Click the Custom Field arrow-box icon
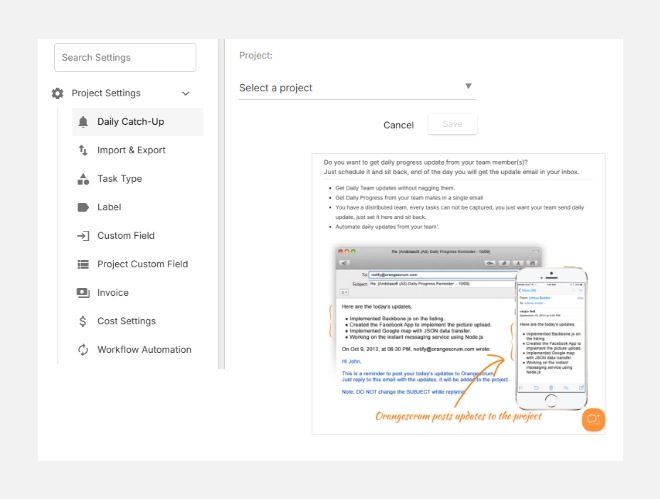 (x=83, y=236)
